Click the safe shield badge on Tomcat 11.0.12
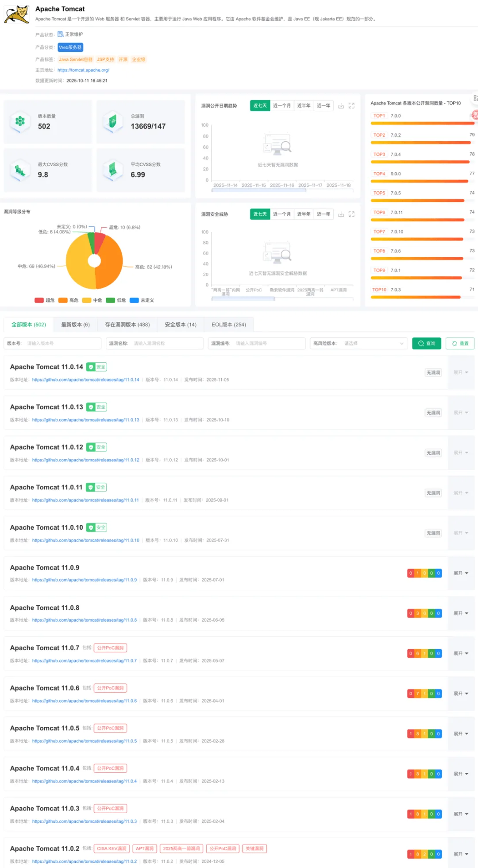The image size is (478, 868). (96, 447)
